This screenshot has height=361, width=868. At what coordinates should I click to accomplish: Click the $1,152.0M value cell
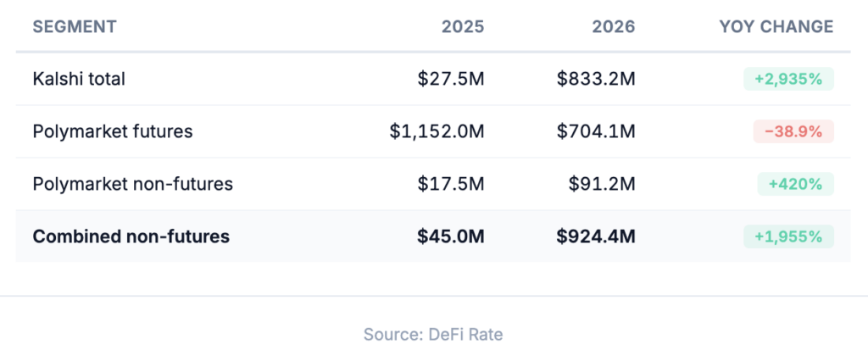[x=437, y=131]
